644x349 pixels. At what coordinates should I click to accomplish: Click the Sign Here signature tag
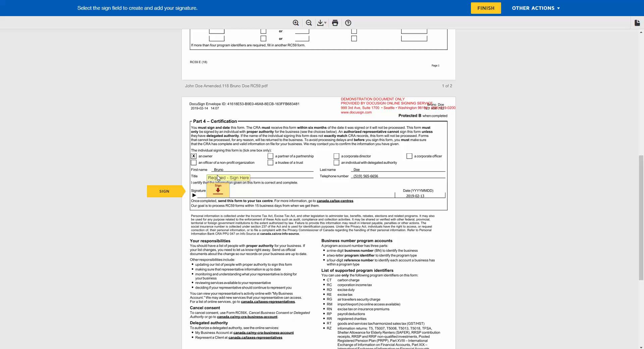pos(218,190)
